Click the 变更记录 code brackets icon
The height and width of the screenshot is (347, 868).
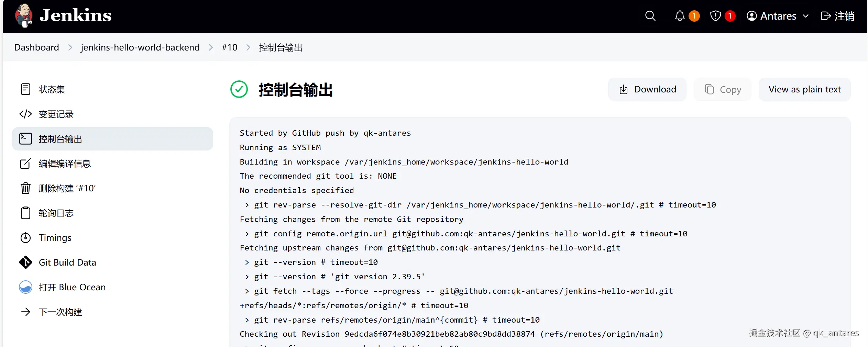26,114
